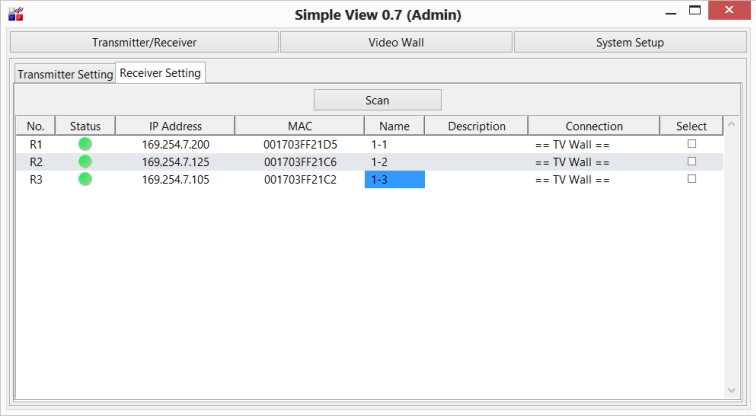Check the Select box for receiver R3
Screen dimensions: 756x416
691,179
